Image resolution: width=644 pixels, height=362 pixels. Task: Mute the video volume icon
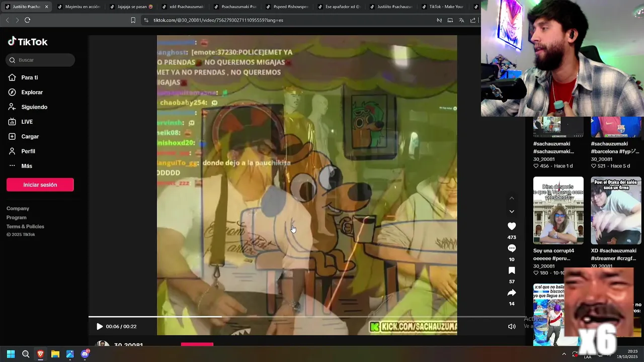pos(512,326)
